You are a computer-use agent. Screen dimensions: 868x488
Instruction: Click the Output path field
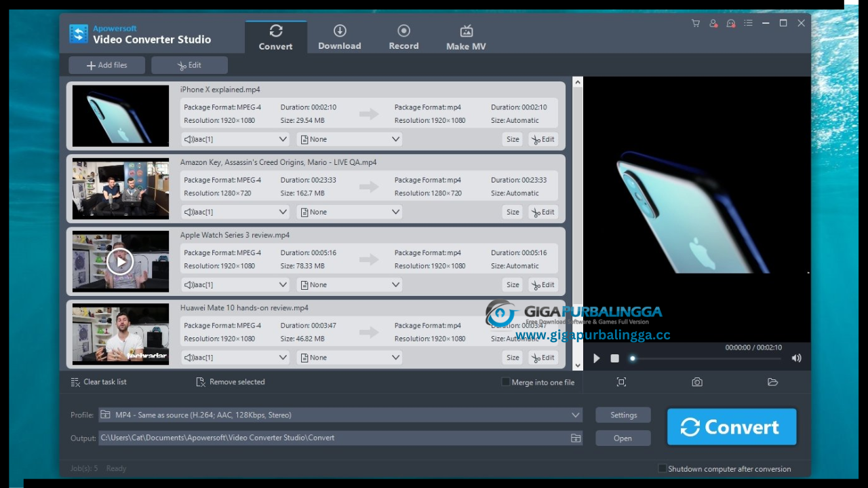[x=340, y=438]
